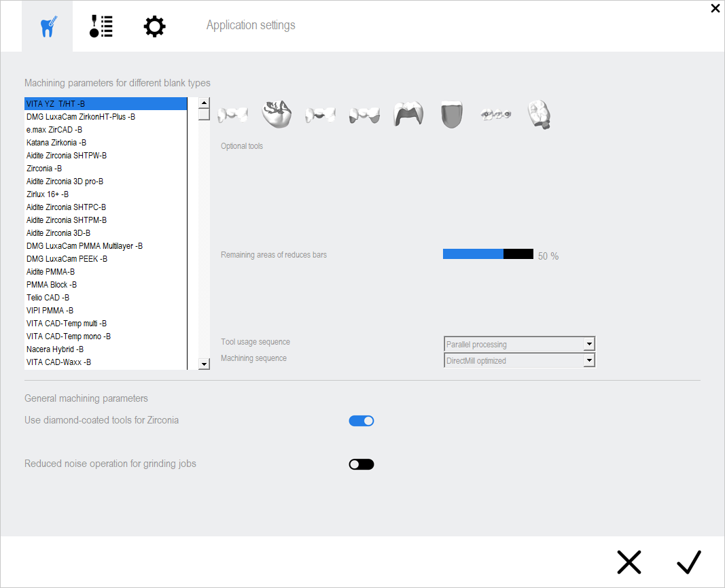
Task: Select the veneer/coping shaded tooth icon
Action: [452, 114]
